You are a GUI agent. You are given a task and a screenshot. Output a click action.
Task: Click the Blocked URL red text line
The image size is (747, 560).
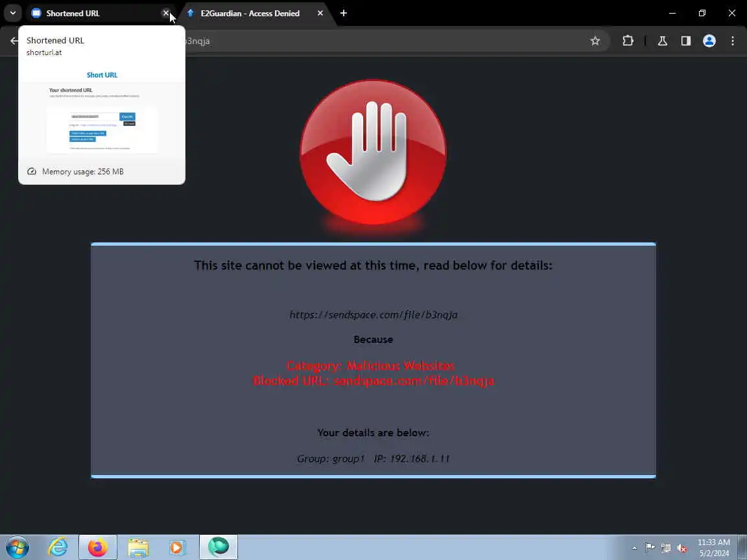[x=373, y=380]
